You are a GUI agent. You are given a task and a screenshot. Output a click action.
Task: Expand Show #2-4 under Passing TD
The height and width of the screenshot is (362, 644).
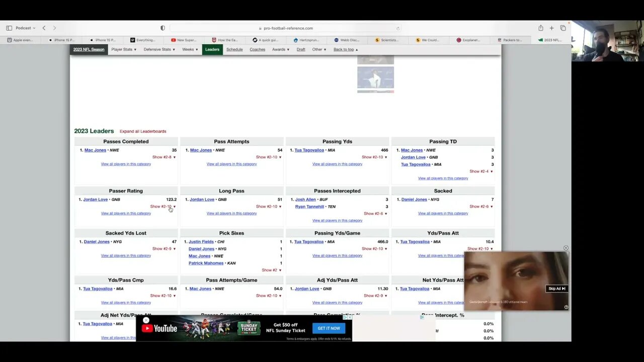[x=481, y=171]
